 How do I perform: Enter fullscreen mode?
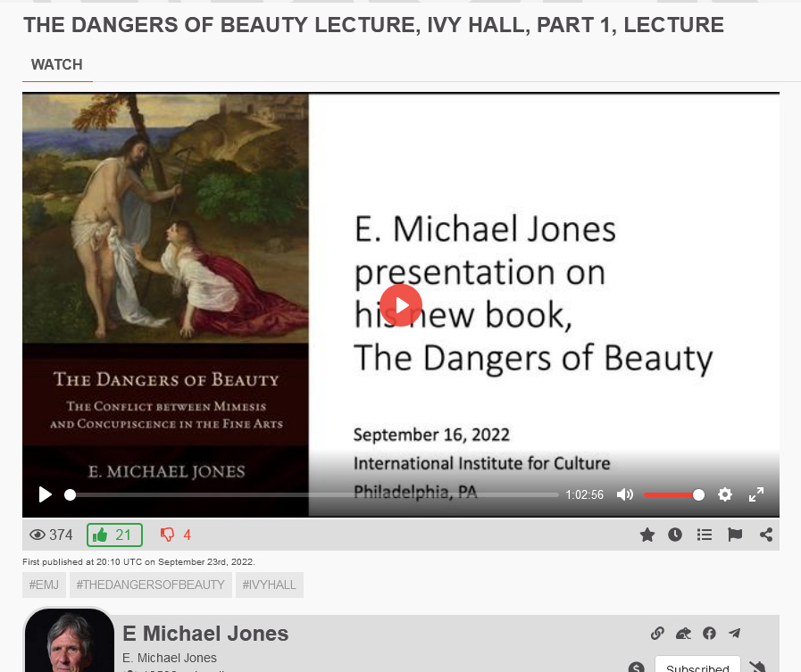(756, 494)
